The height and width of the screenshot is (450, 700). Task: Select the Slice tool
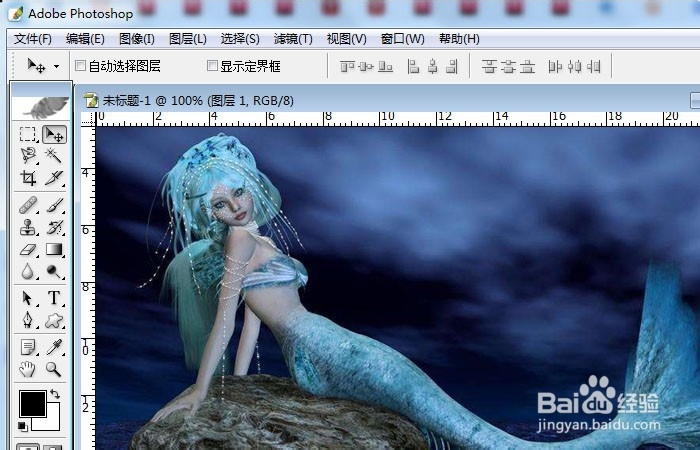[x=54, y=178]
